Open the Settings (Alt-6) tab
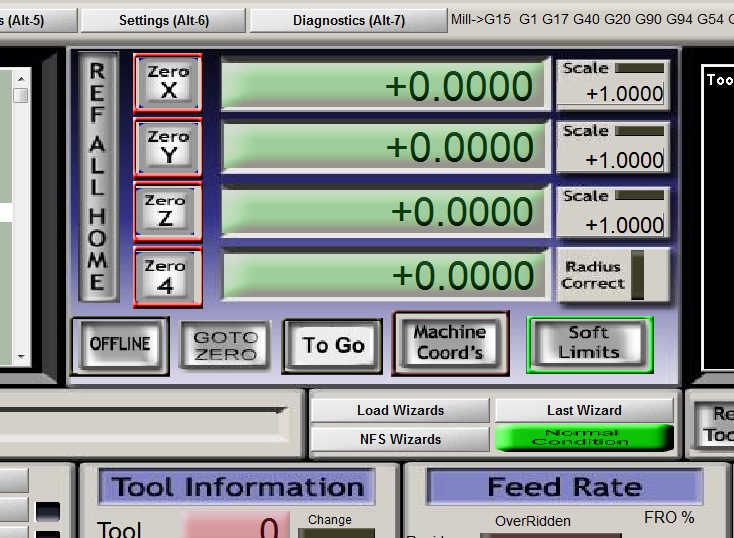Screen dimensions: 734x538 [163, 20]
